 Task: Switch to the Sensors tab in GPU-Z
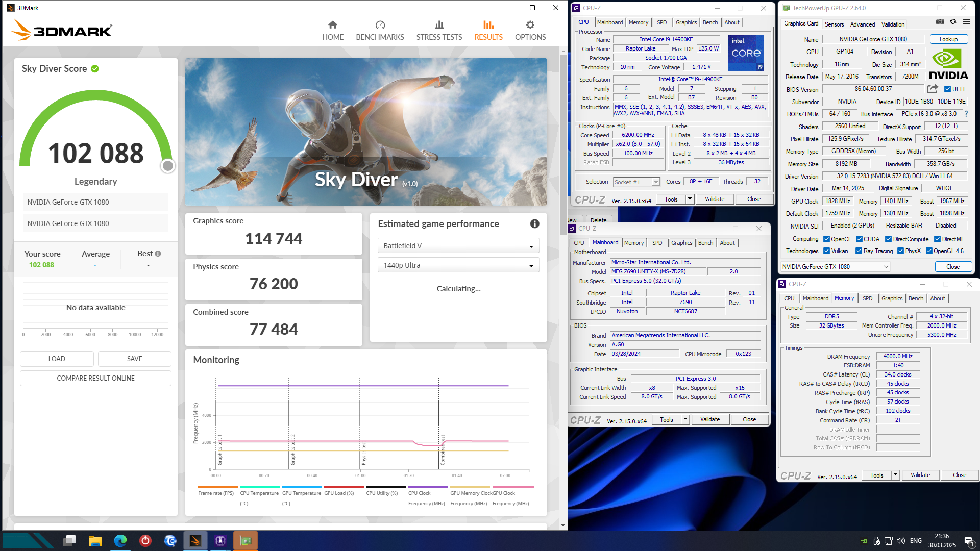[834, 24]
